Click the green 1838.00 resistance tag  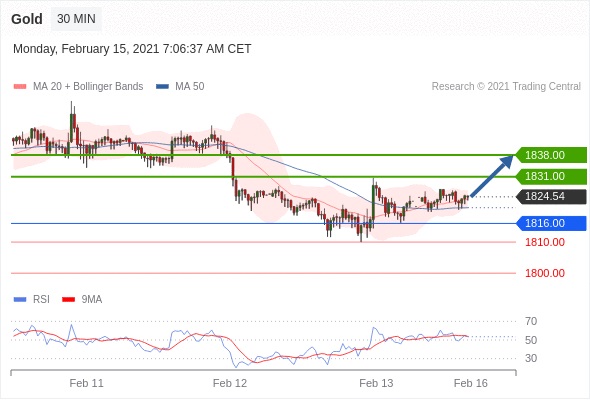click(x=551, y=155)
